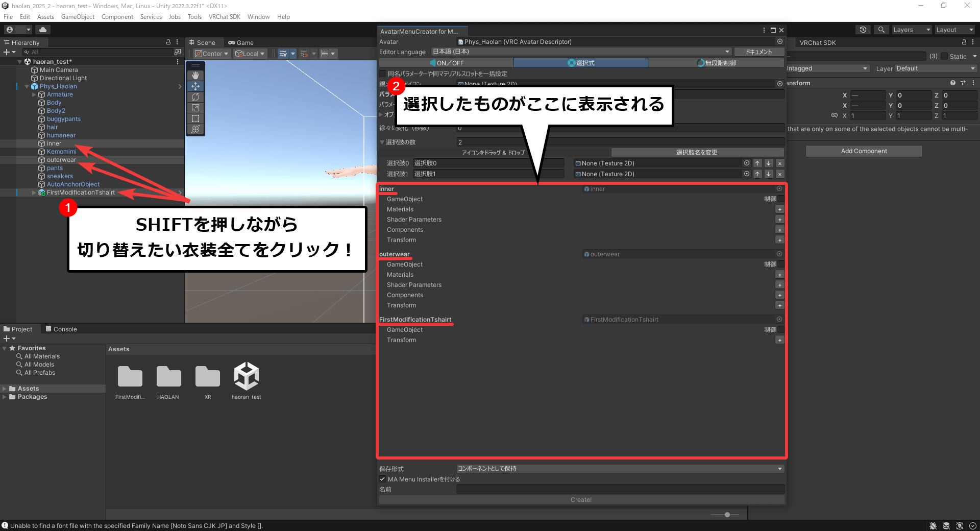The height and width of the screenshot is (531, 980).
Task: Toggle the Inspector panel lock
Action: (964, 42)
